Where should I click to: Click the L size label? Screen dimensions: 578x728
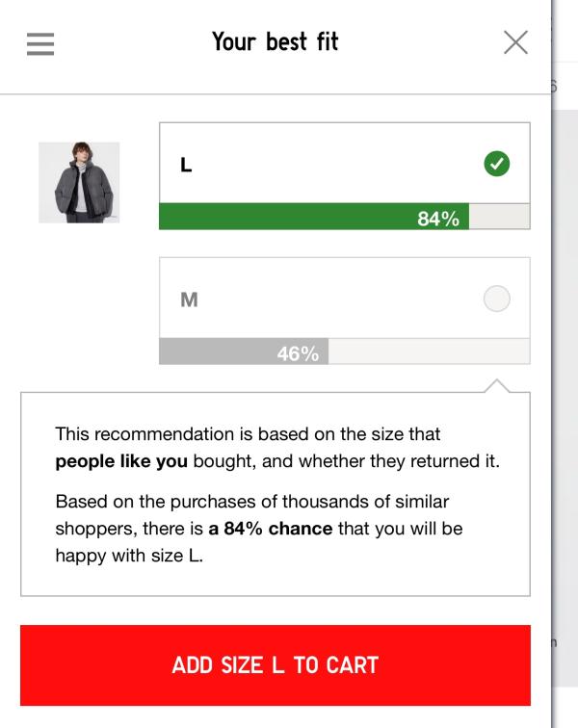tap(186, 165)
